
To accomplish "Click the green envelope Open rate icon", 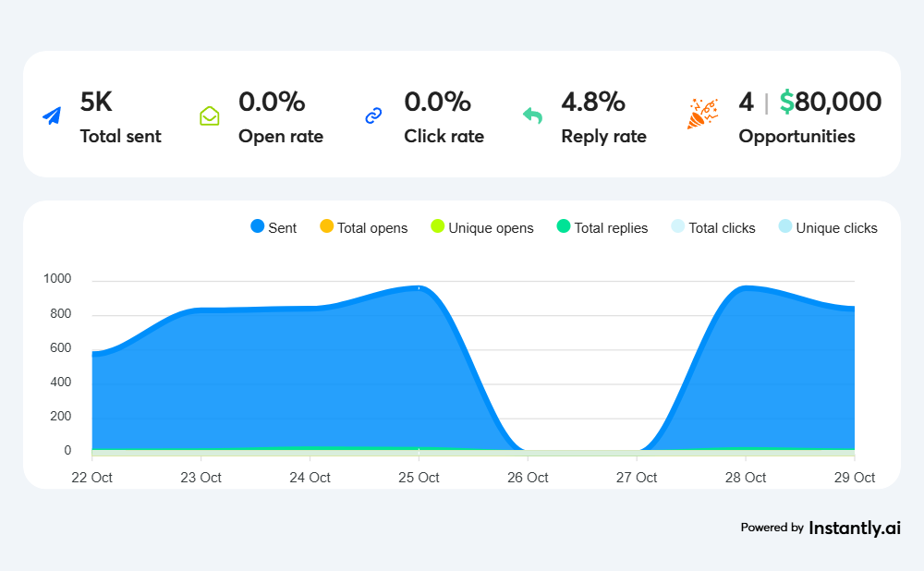I will pyautogui.click(x=210, y=116).
